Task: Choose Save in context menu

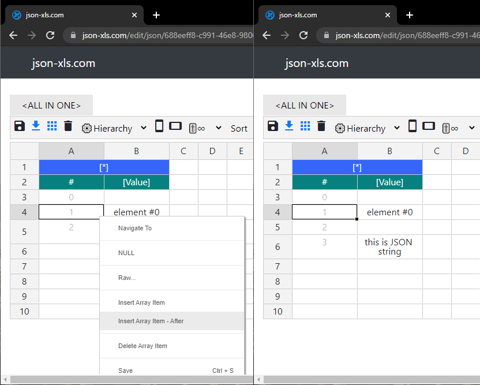Action: tap(172, 371)
